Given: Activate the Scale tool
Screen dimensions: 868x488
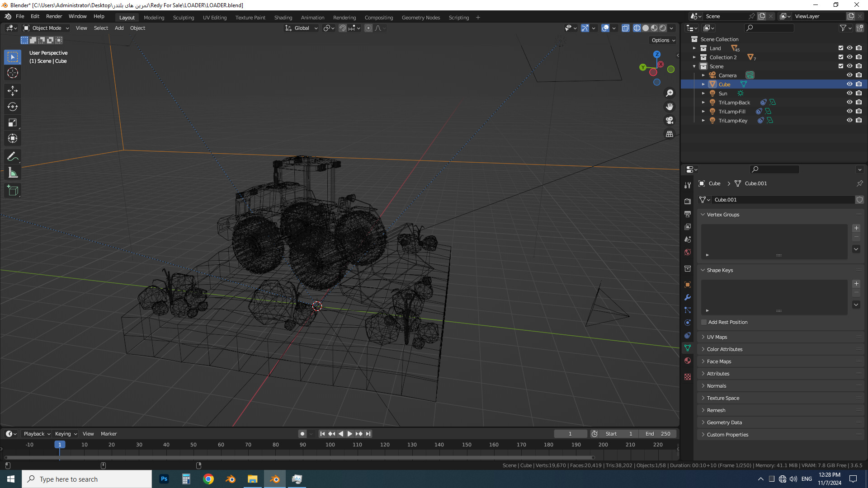Looking at the screenshot, I should 13,122.
